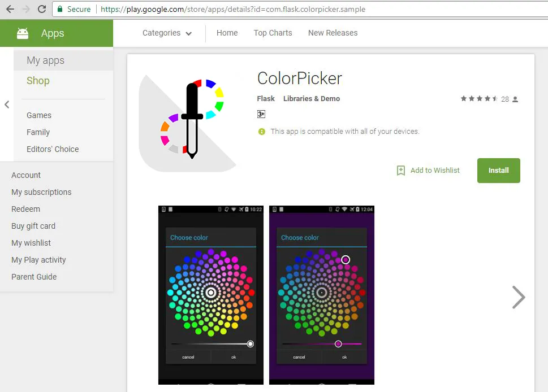Open the second screenshot with purple background
Viewport: 548px width, 392px height.
322,295
